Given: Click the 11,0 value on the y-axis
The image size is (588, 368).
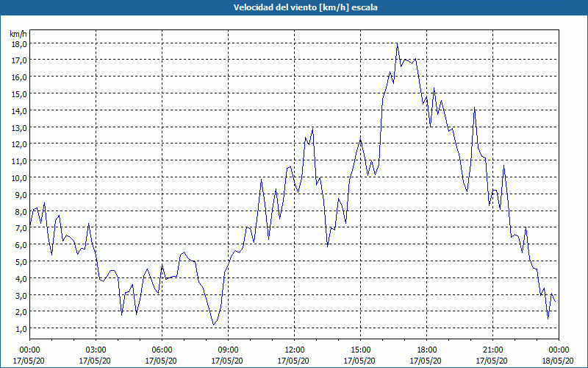Looking at the screenshot, I should 19,161.
